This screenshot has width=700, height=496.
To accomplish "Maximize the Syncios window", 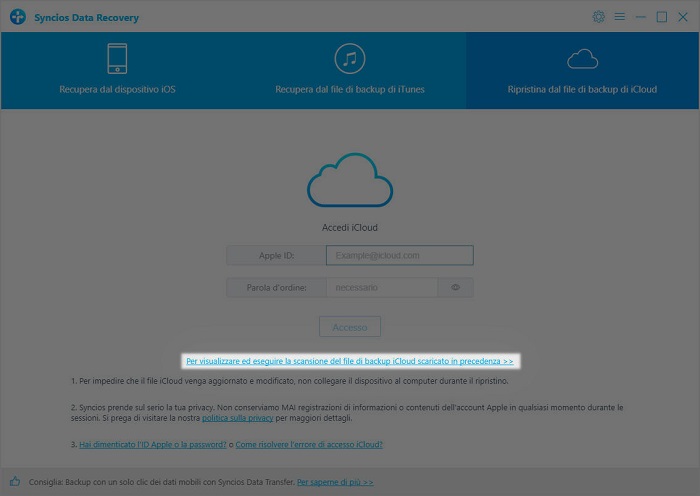I will [x=662, y=17].
